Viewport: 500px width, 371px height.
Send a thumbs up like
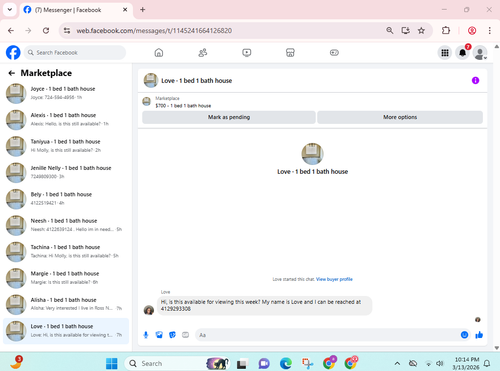(479, 335)
